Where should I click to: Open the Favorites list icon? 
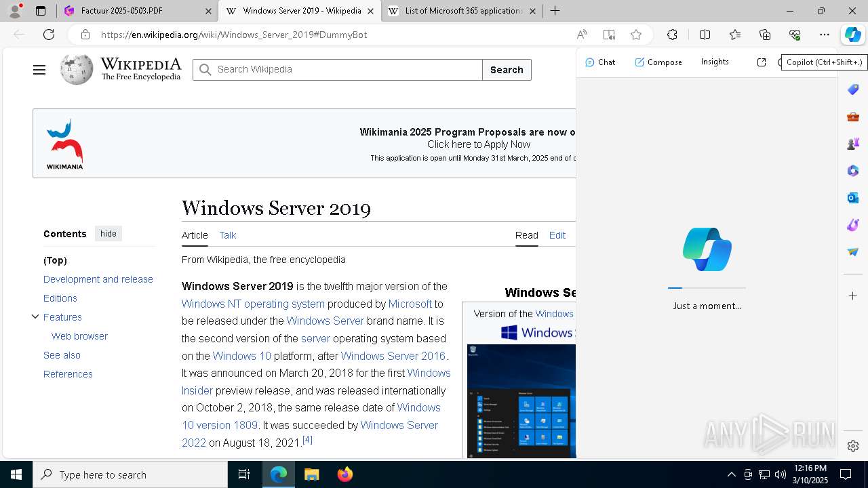[x=735, y=35]
